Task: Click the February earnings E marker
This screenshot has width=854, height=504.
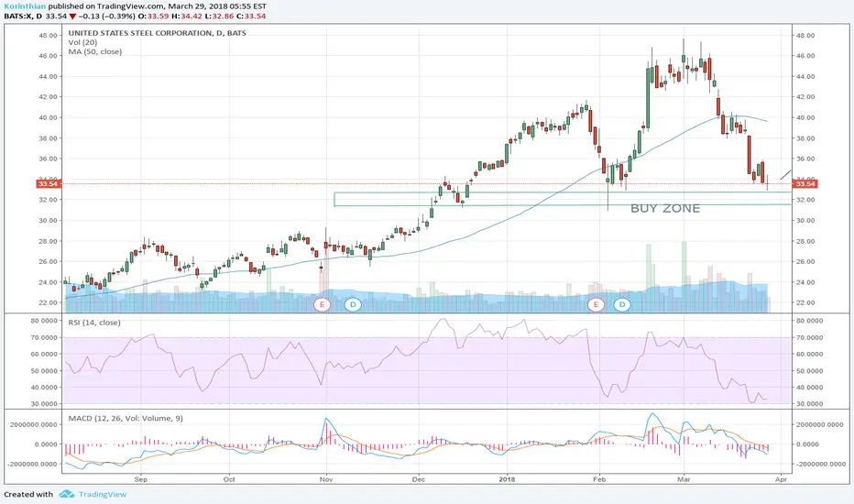Action: click(596, 304)
